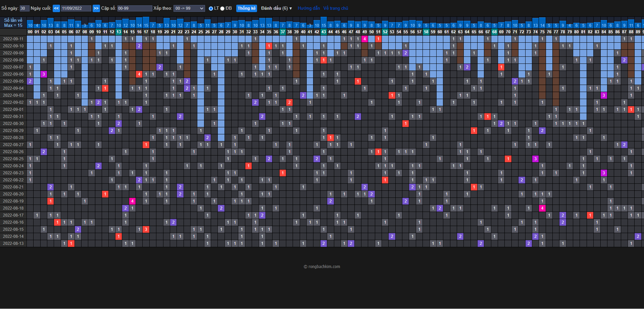Viewport: 644px width, 309px height.
Task: Select the ĐB radio button
Action: pyautogui.click(x=222, y=8)
